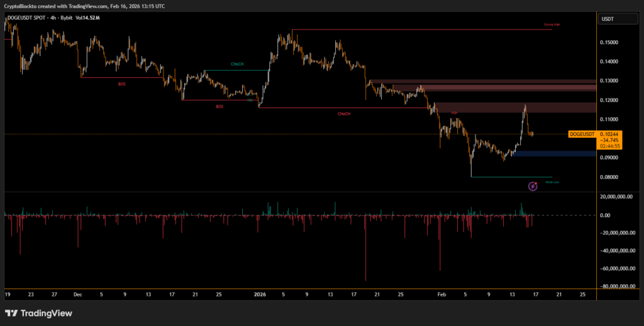
Task: Click the red CHoCH label
Action: [344, 114]
